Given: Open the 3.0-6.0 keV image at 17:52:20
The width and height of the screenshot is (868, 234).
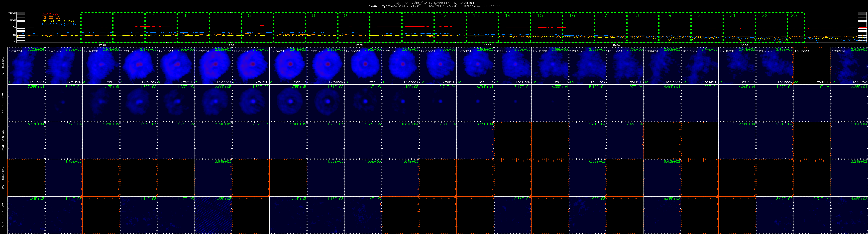Looking at the screenshot, I should (213, 65).
